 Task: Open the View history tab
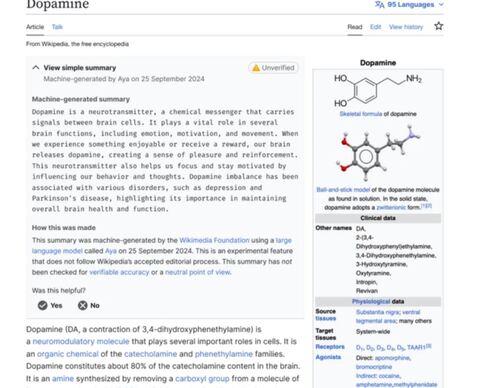(x=406, y=27)
